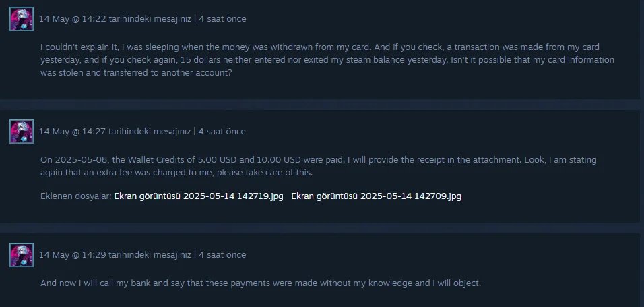Click the 14 May @ 14:27 timestamp header
The width and height of the screenshot is (644, 307).
tap(115, 132)
